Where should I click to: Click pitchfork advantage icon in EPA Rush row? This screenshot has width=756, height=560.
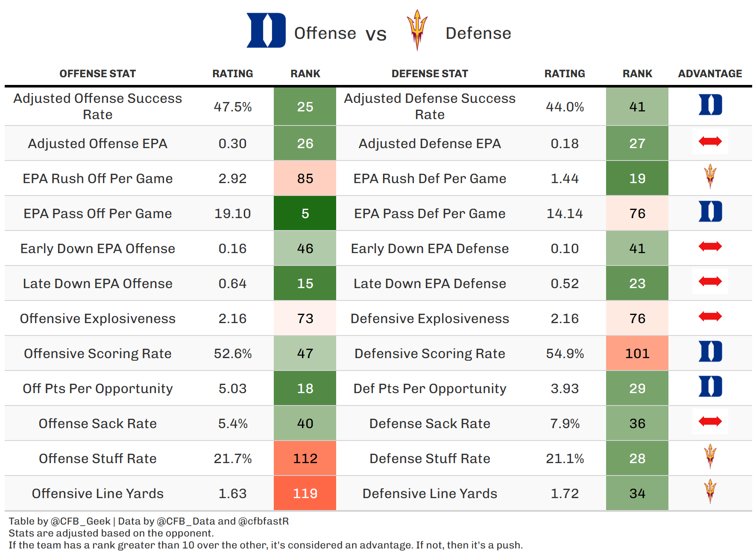[x=710, y=176]
